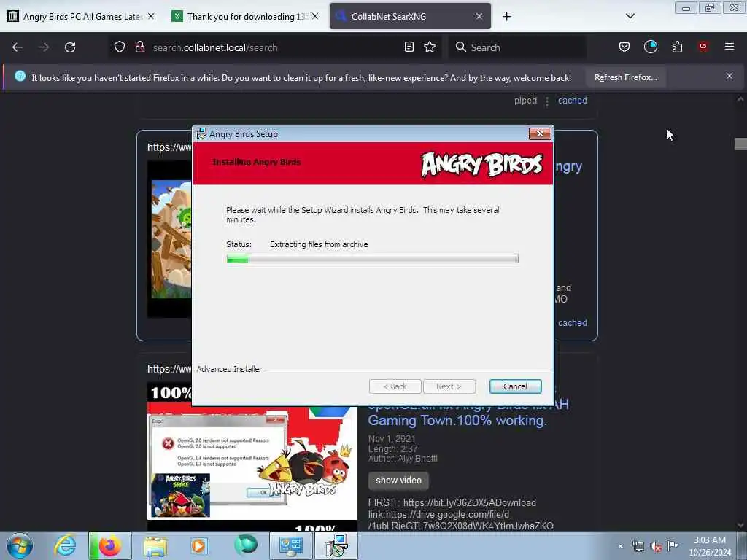747x560 pixels.
Task: Reload the page with the refresh icon
Action: [x=70, y=47]
